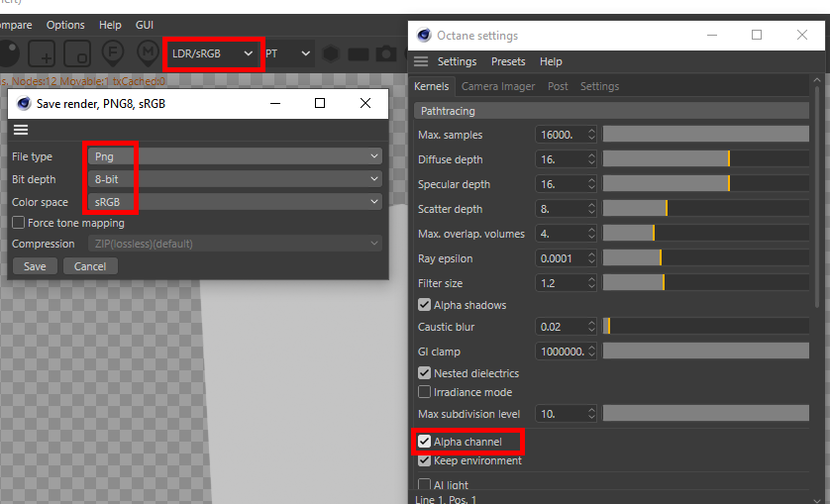Viewport: 830px width, 504px height.
Task: Open the Presets menu in Octane settings
Action: (508, 61)
